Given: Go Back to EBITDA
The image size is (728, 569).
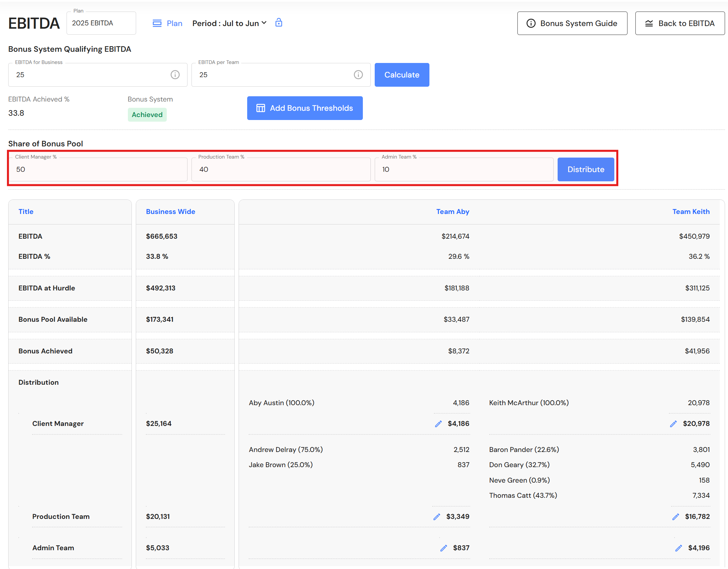Looking at the screenshot, I should click(x=680, y=23).
